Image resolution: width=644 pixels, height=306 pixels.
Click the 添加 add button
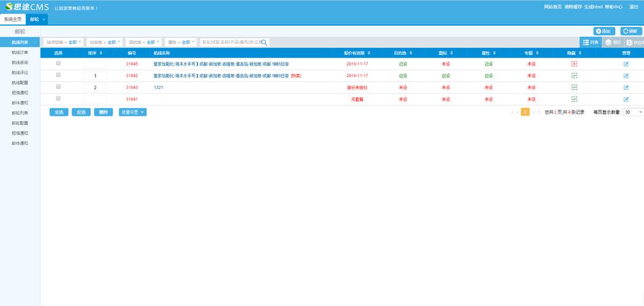(604, 31)
